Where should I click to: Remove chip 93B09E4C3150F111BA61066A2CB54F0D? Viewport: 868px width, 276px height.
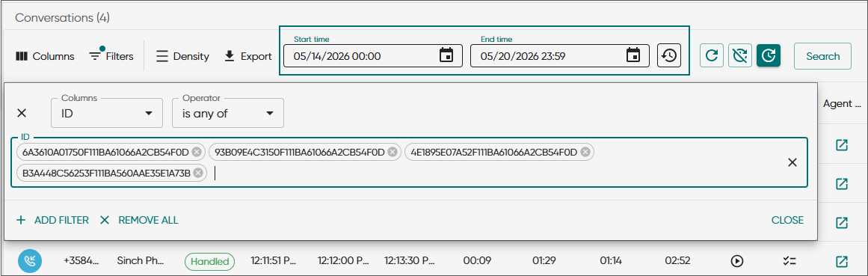[x=393, y=152]
